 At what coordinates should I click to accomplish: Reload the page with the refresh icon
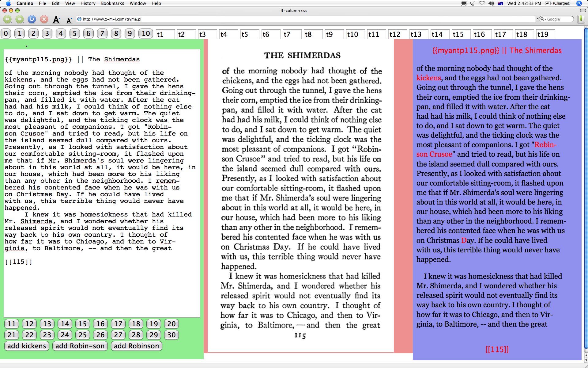(32, 19)
